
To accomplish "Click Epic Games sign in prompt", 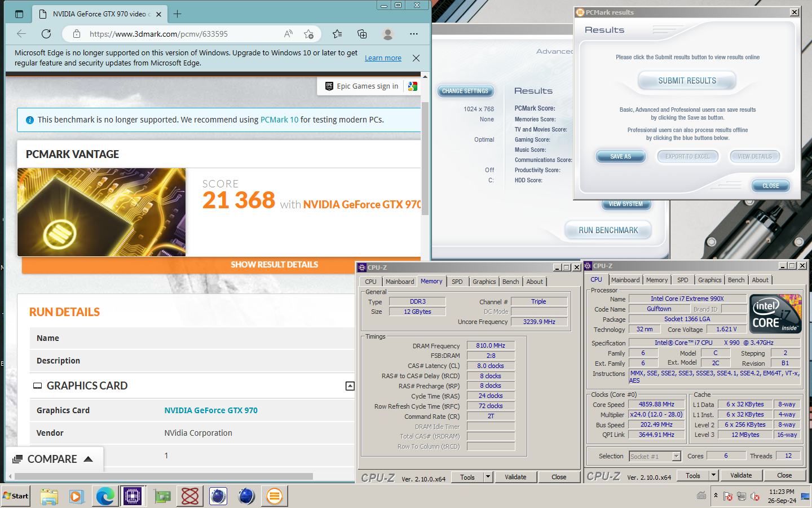I will pos(361,86).
